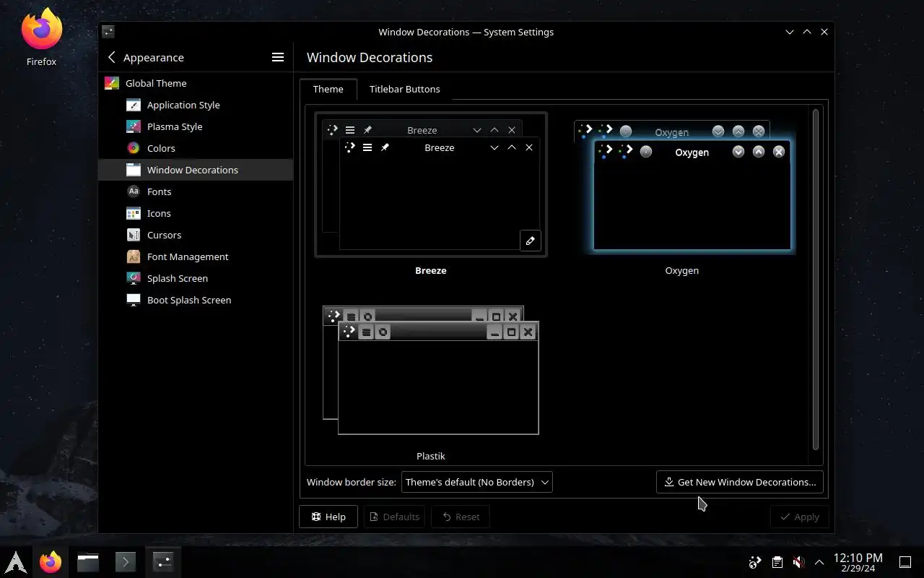The image size is (924, 578).
Task: Switch to System Settings taskbar entry
Action: pyautogui.click(x=163, y=561)
